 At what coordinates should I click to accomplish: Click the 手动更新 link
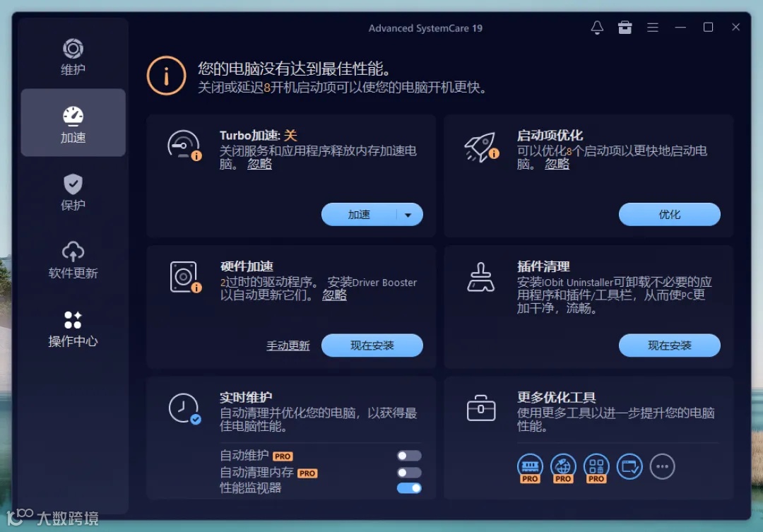(x=288, y=345)
